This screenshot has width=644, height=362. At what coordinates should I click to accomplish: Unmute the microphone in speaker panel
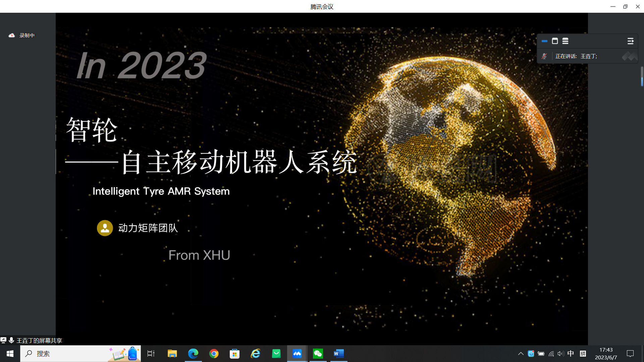click(544, 56)
